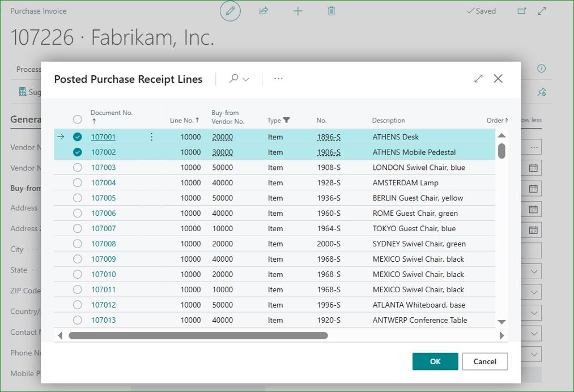Click OK to confirm selected receipt lines
Screen dimensions: 574x392
coord(435,361)
